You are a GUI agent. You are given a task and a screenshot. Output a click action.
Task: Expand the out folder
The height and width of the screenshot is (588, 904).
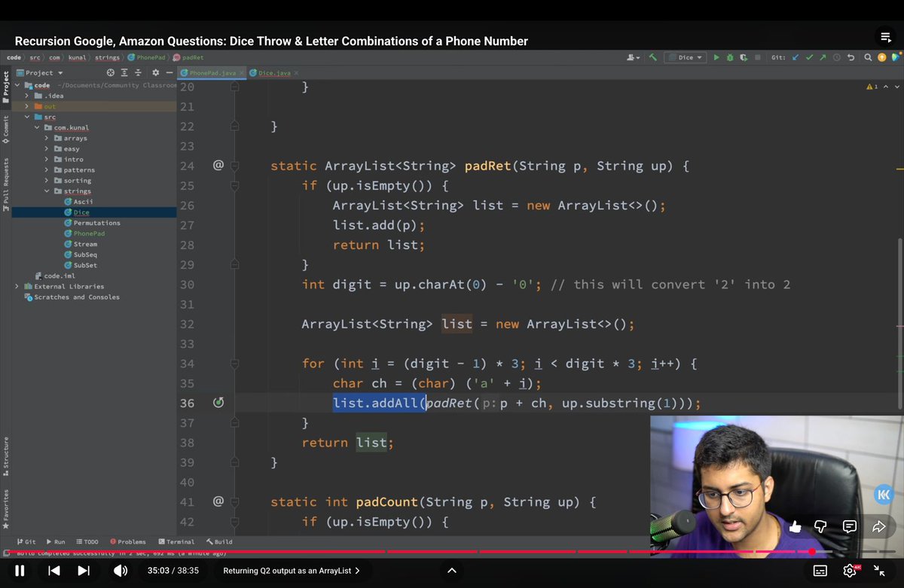(27, 106)
